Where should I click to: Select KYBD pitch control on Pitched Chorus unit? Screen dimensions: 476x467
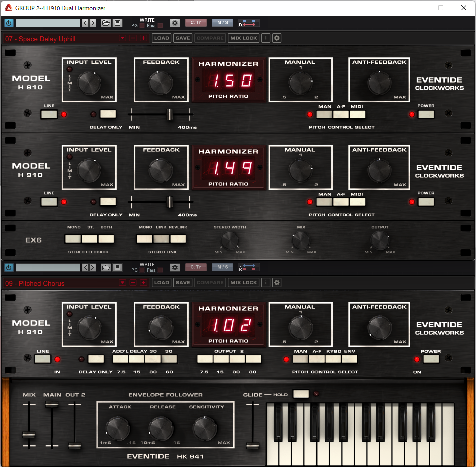(333, 359)
